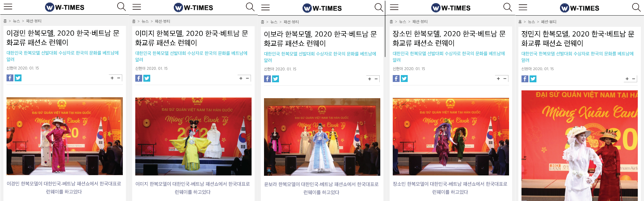The image size is (644, 201).
Task: Open search in the 이보라 article panel
Action: (379, 7)
